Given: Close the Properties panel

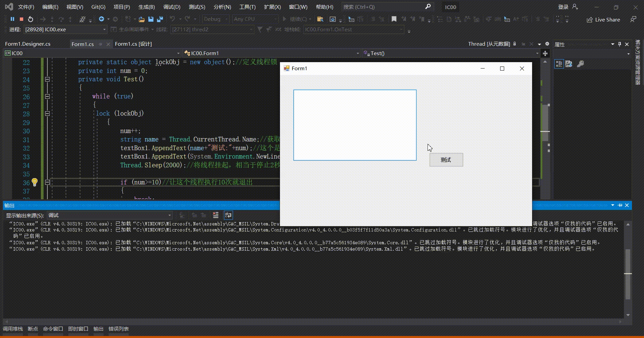Looking at the screenshot, I should 627,44.
